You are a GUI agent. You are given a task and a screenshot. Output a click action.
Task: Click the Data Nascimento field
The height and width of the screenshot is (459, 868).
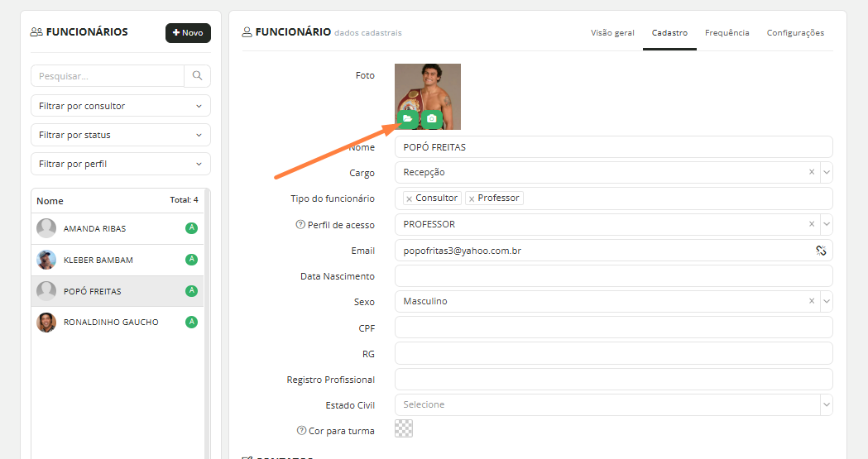pos(613,276)
